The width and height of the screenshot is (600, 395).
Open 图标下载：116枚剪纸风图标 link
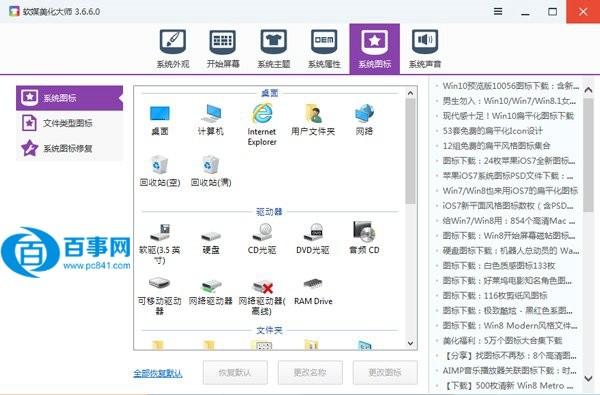pyautogui.click(x=495, y=295)
